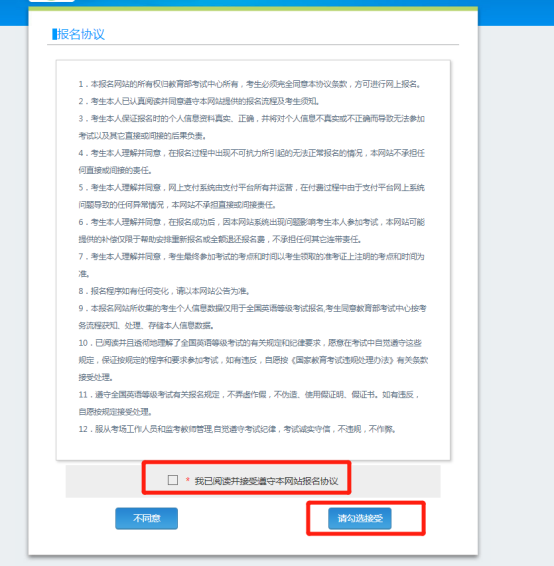Select clause 2 about reading 报名流程及考生须知
Image resolution: width=554 pixels, height=566 pixels.
(x=199, y=101)
